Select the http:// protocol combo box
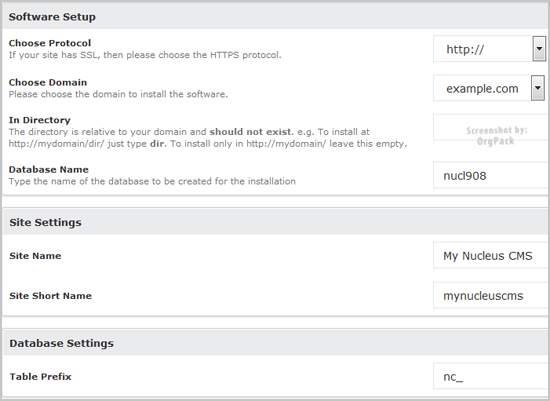The height and width of the screenshot is (401, 550). coord(489,49)
